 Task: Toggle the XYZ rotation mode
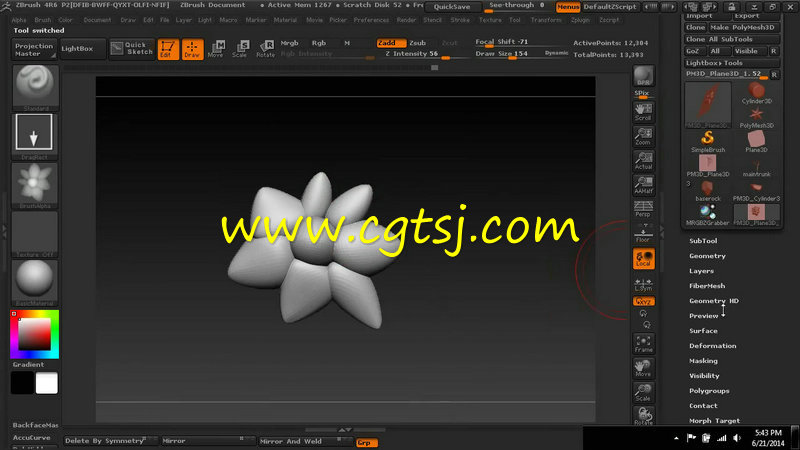click(x=643, y=302)
